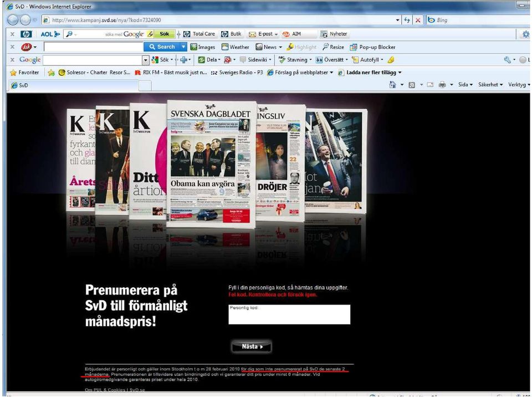Add to favorites with the star-plus icon
Screen dimensions: 532x397
tap(51, 72)
